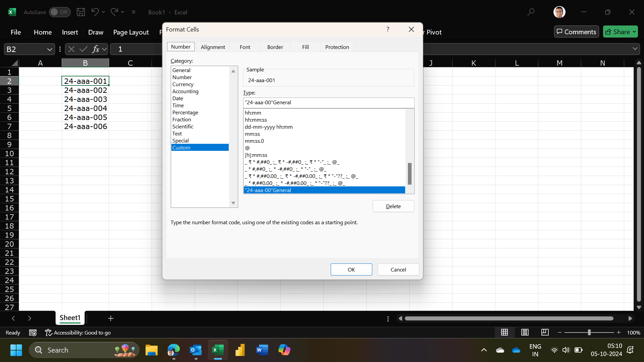Screen dimensions: 644x362
Task: Click the Undo arrow icon
Action: [x=95, y=12]
